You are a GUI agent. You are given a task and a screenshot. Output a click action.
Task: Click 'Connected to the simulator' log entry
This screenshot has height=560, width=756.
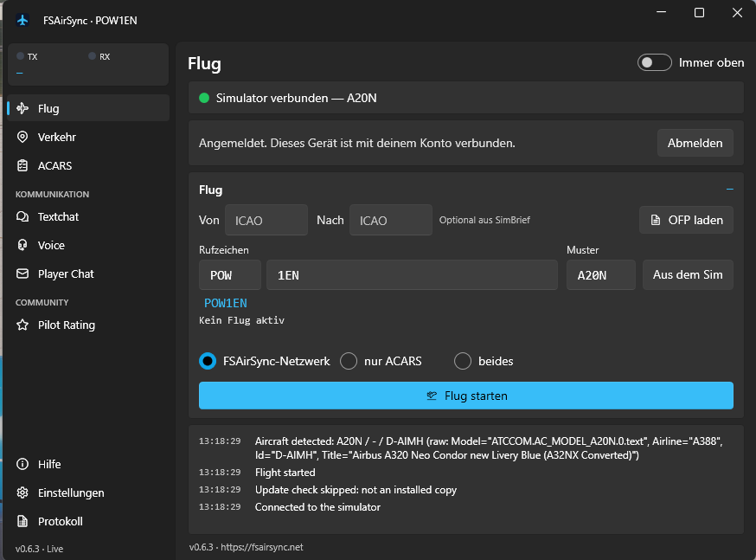coord(317,507)
